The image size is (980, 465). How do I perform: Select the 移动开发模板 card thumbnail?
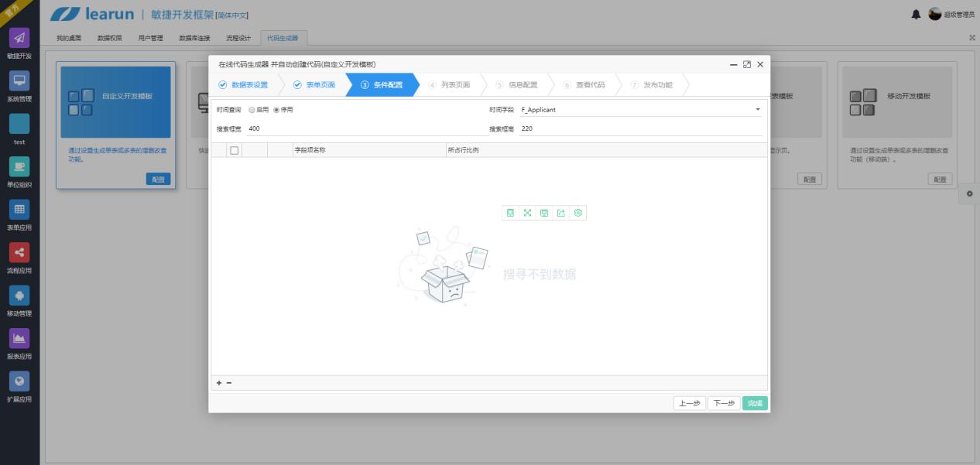[897, 102]
